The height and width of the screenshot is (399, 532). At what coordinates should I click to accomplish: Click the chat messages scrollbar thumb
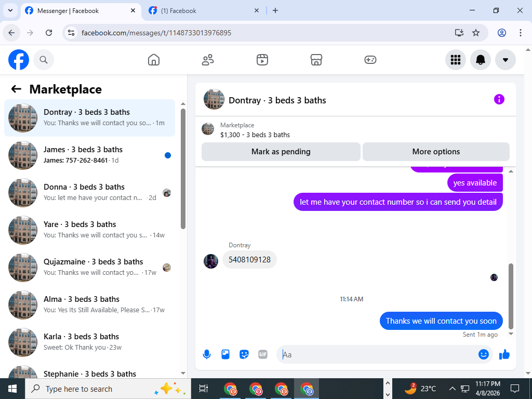(x=511, y=296)
